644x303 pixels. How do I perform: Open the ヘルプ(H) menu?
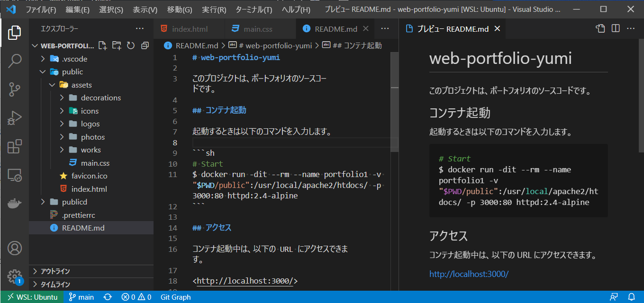tap(296, 9)
